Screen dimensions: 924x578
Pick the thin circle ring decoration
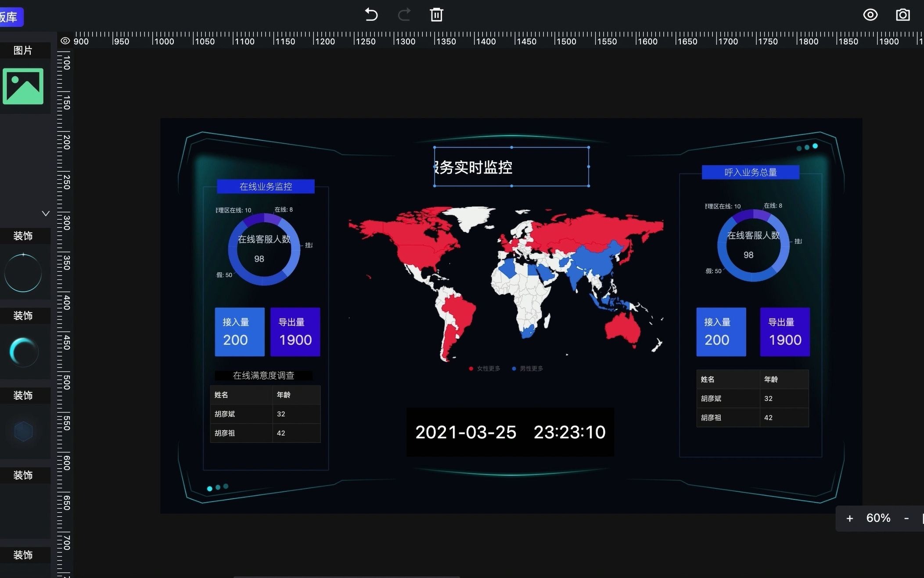click(23, 273)
